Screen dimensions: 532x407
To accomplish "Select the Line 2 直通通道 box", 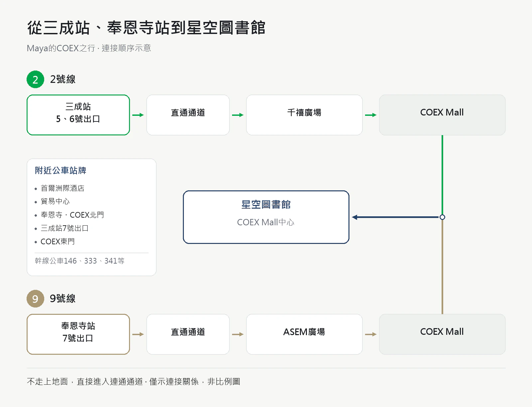I will point(188,115).
